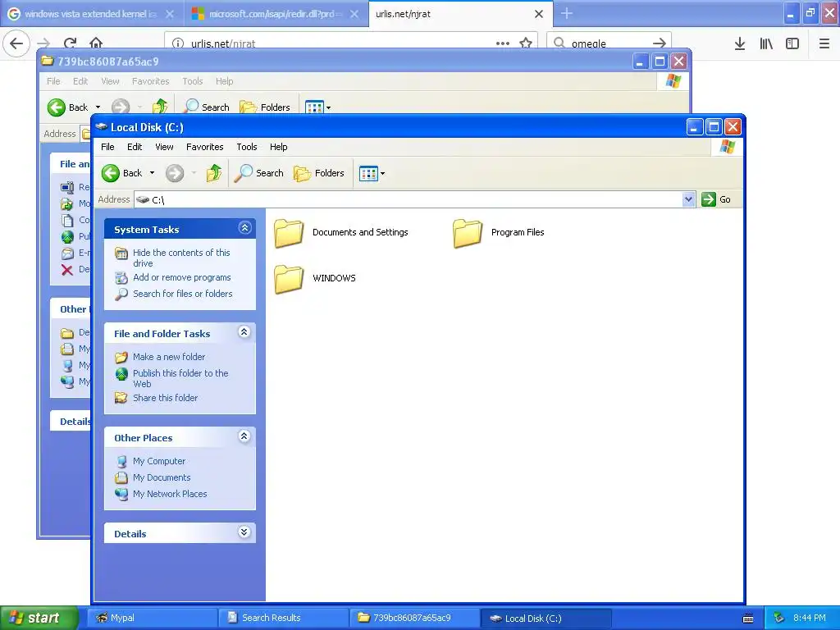The height and width of the screenshot is (630, 840).
Task: Toggle the browser sidebar icon
Action: pyautogui.click(x=792, y=43)
